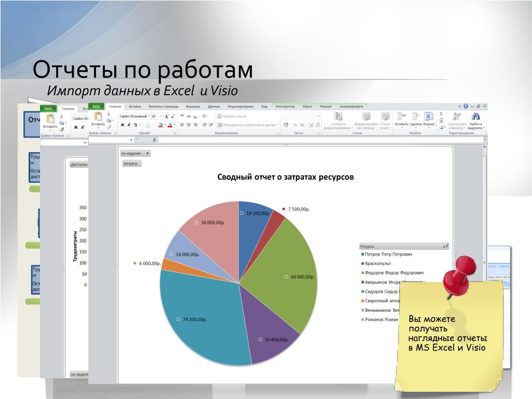Click the fill color paint bucket swatch
This screenshot has height=399, width=532.
(161, 125)
